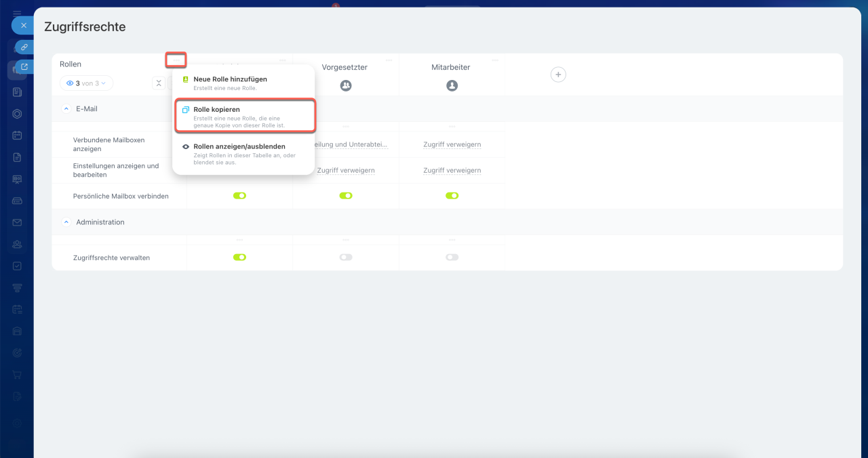This screenshot has height=458, width=868.
Task: Close the slider with the blue X button
Action: [23, 25]
